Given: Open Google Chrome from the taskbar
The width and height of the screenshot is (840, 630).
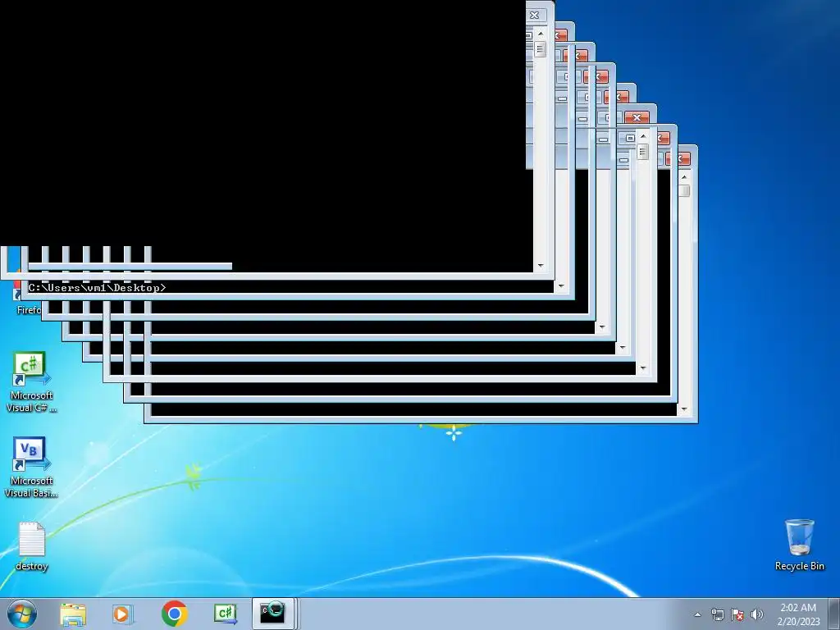Looking at the screenshot, I should click(174, 614).
